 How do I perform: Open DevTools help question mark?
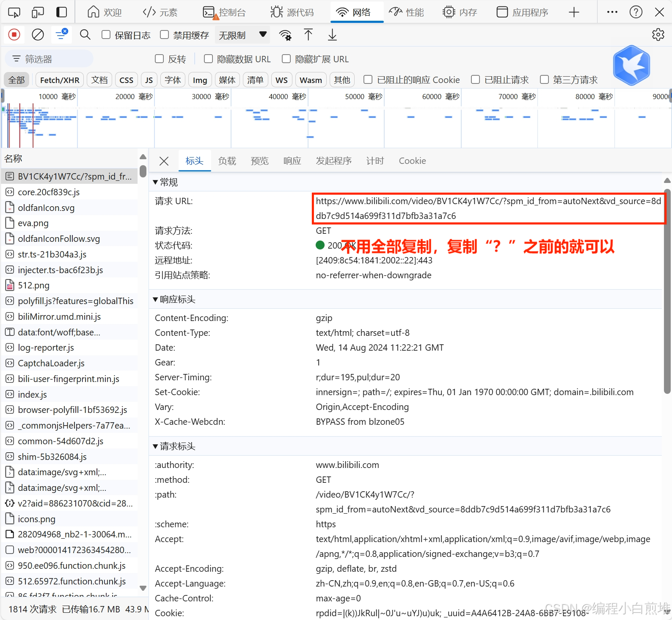pos(636,12)
